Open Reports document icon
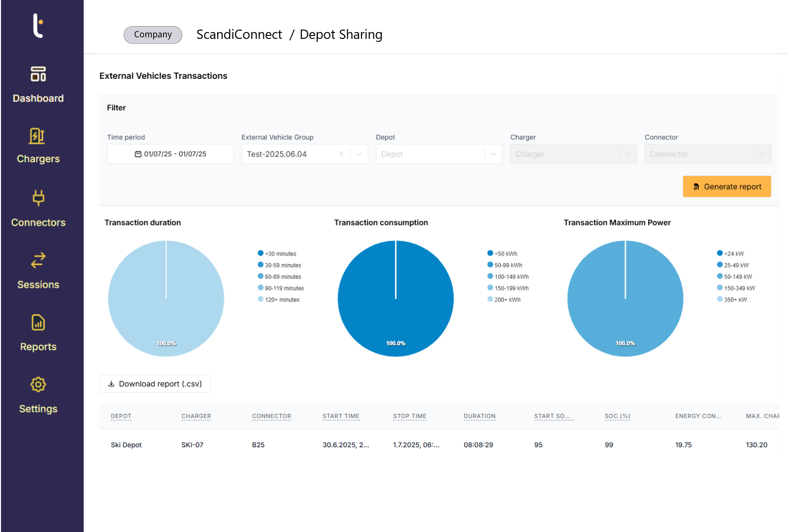Image resolution: width=788 pixels, height=532 pixels. pyautogui.click(x=38, y=323)
